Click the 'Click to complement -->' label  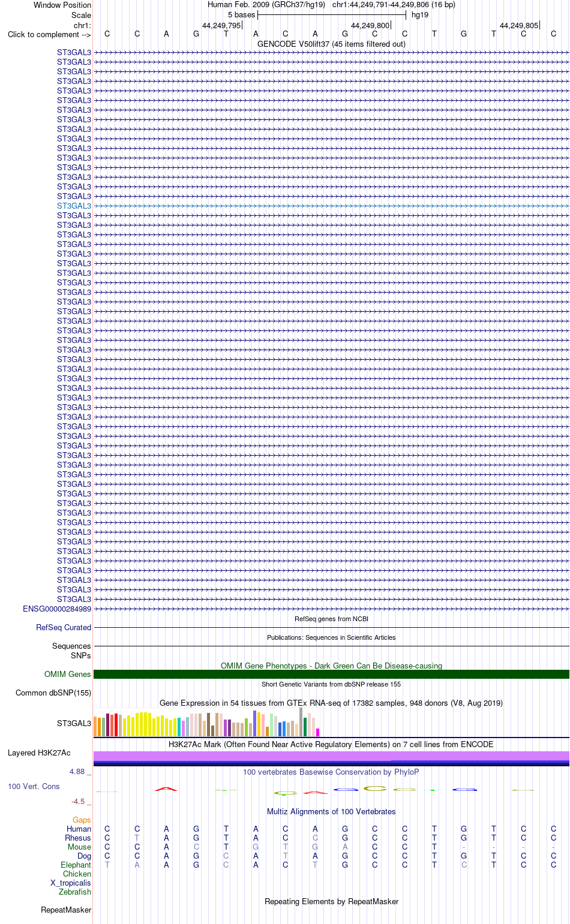click(x=49, y=34)
